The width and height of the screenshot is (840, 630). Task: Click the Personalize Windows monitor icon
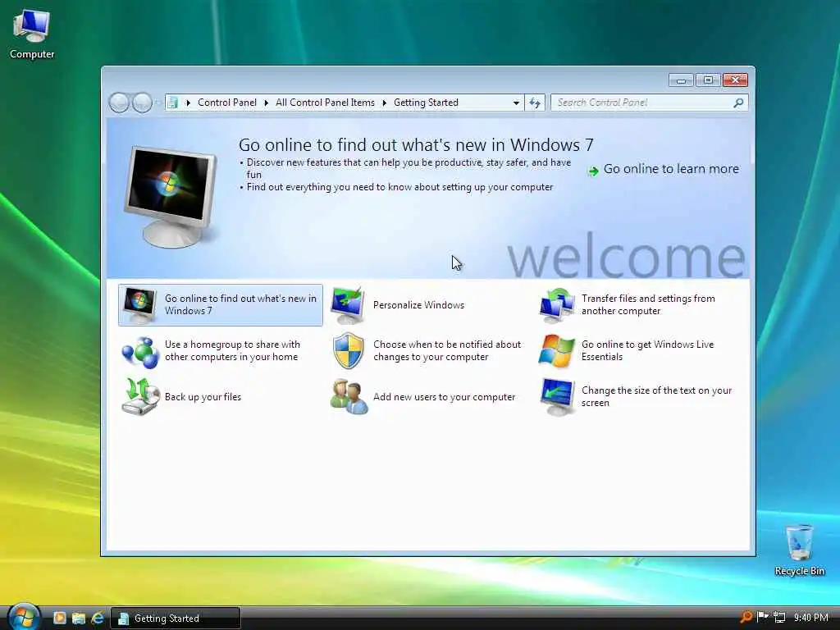tap(348, 305)
